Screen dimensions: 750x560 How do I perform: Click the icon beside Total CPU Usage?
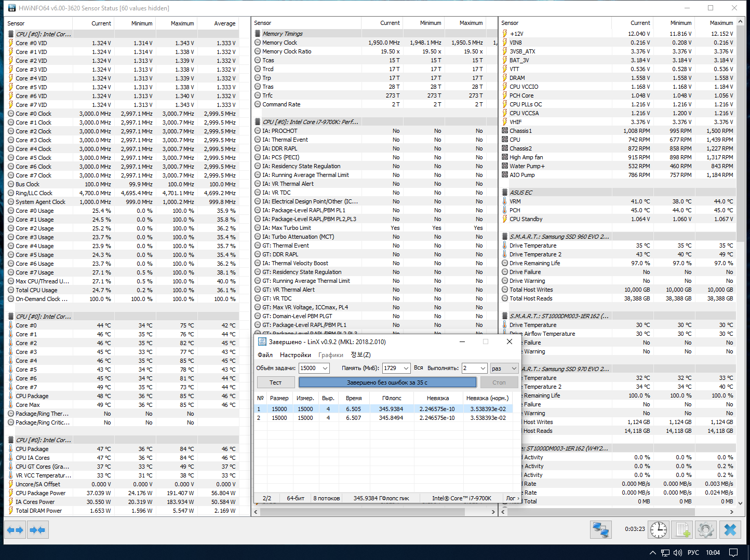[11, 290]
